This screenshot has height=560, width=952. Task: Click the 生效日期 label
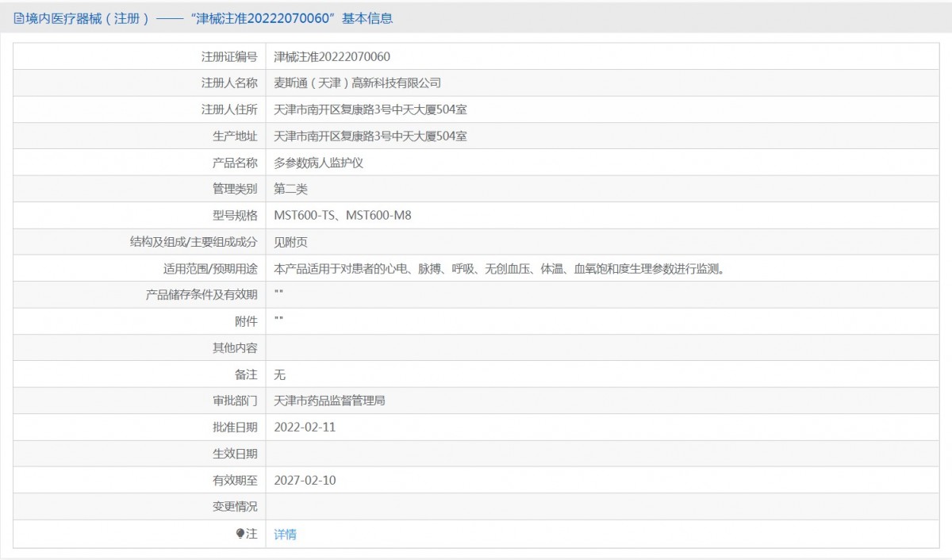pos(235,454)
